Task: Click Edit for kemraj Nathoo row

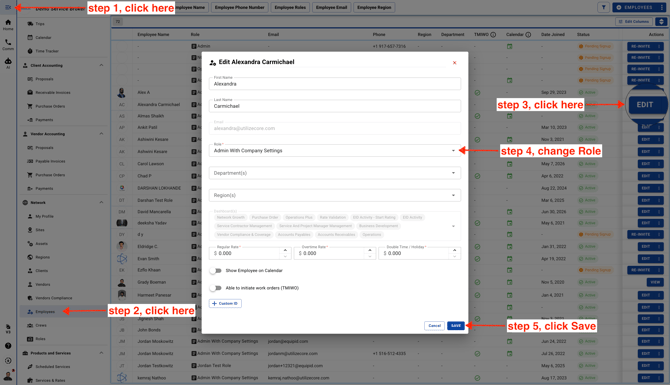Action: point(646,378)
